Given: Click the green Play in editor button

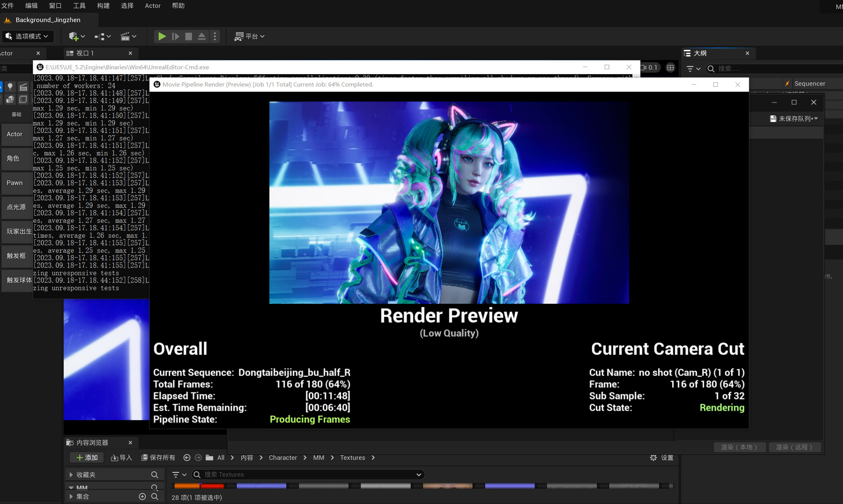Looking at the screenshot, I should 162,36.
